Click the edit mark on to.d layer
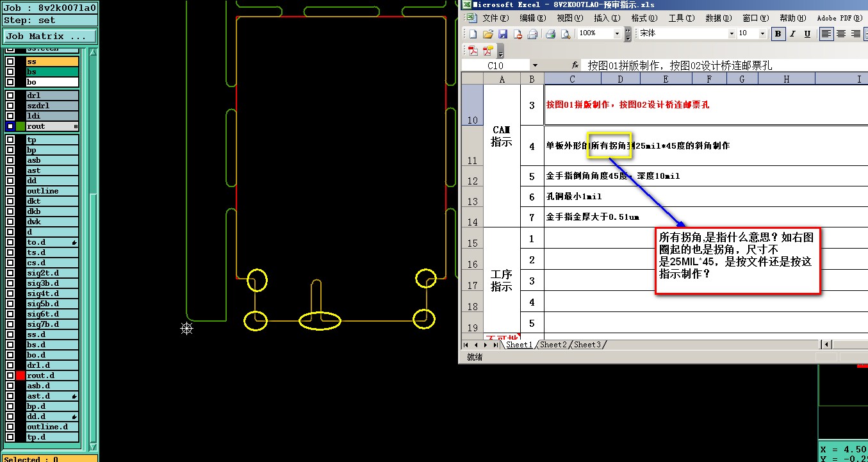 pyautogui.click(x=75, y=242)
